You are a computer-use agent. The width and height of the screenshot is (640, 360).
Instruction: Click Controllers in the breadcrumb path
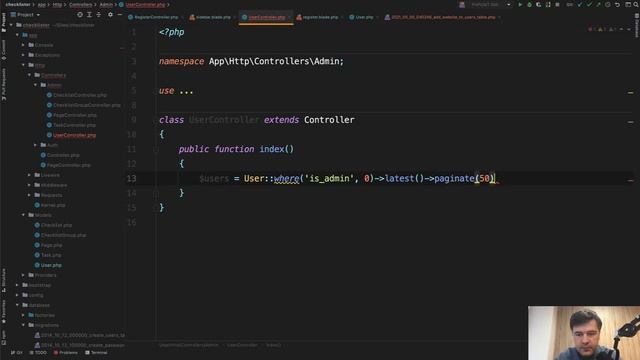[80, 5]
